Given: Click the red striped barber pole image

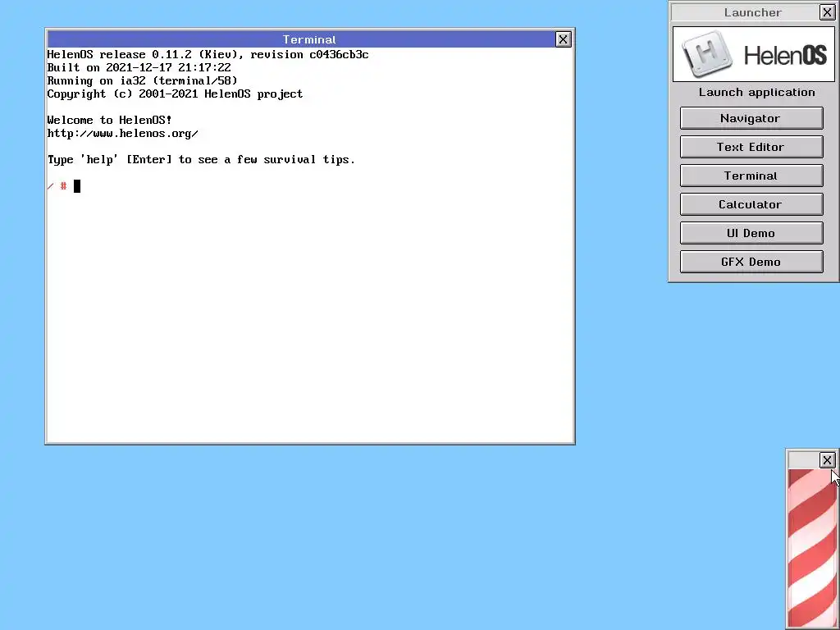Looking at the screenshot, I should (x=812, y=547).
